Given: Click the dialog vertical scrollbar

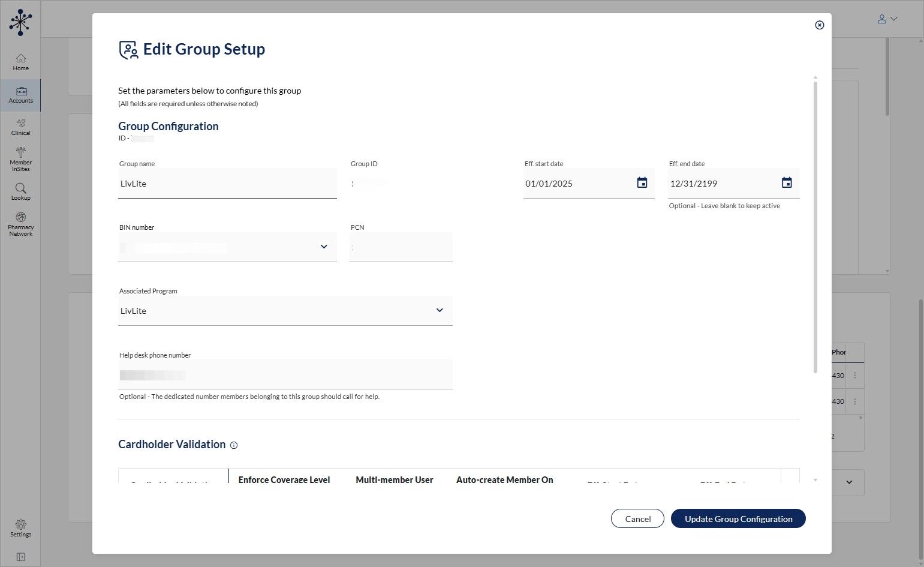Looking at the screenshot, I should (815, 228).
